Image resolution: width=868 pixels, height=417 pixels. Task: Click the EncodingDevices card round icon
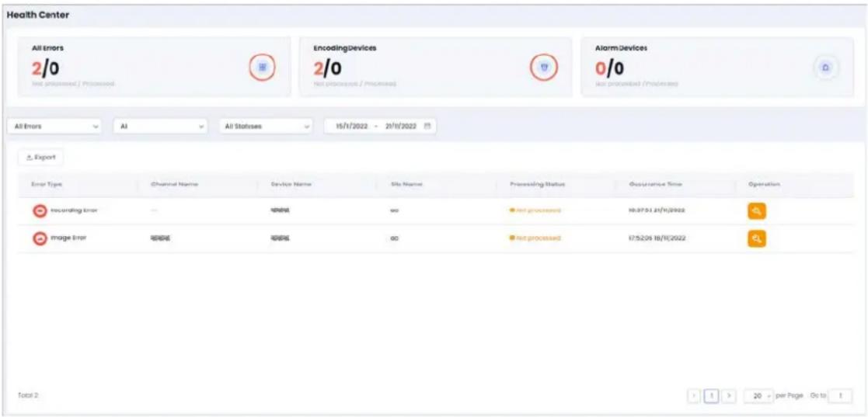pos(544,68)
